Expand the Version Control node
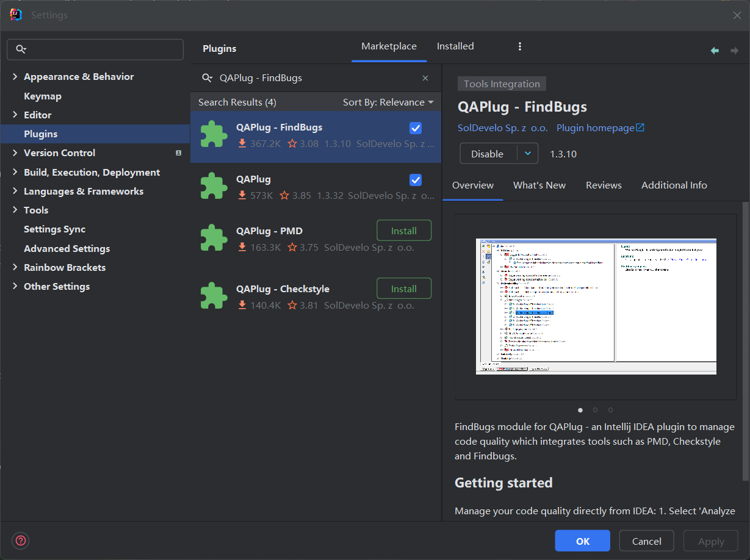This screenshot has width=750, height=560. [15, 153]
